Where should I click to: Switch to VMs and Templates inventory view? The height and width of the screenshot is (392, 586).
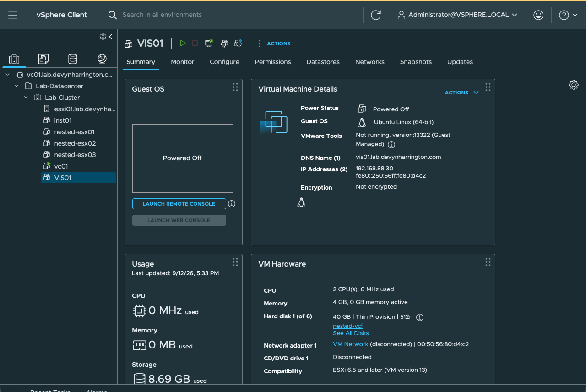(43, 59)
